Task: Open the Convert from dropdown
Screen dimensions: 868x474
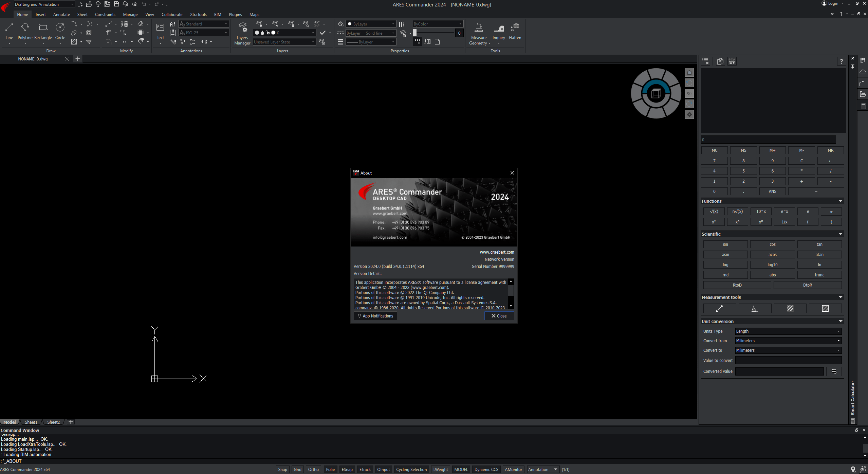Action: tap(788, 341)
